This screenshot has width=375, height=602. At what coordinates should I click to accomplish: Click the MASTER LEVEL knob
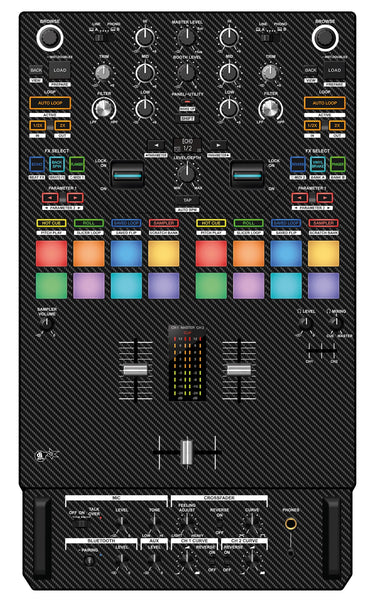pyautogui.click(x=187, y=38)
